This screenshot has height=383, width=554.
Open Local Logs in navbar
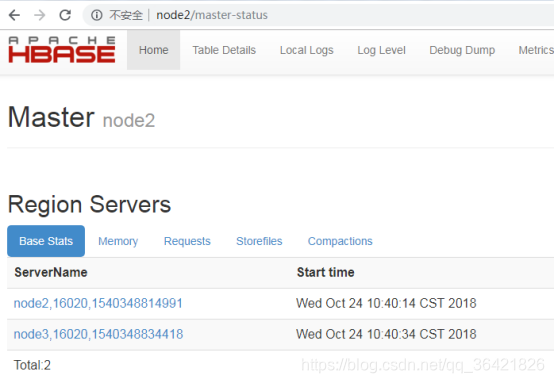307,50
